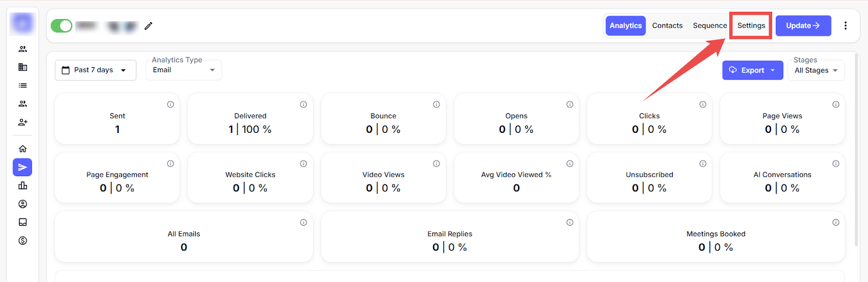
Task: Click the building companies sidebar icon
Action: click(x=23, y=67)
